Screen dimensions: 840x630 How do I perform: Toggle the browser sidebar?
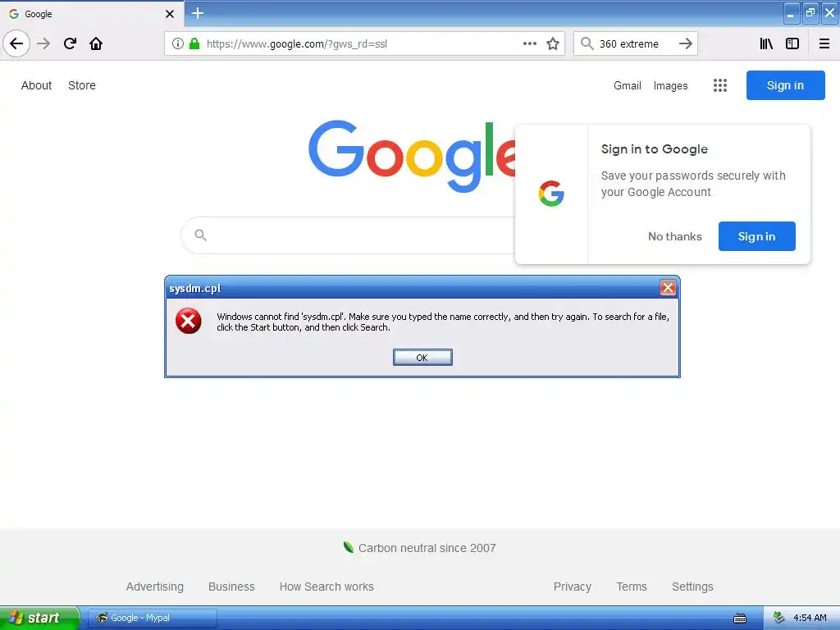click(x=792, y=43)
